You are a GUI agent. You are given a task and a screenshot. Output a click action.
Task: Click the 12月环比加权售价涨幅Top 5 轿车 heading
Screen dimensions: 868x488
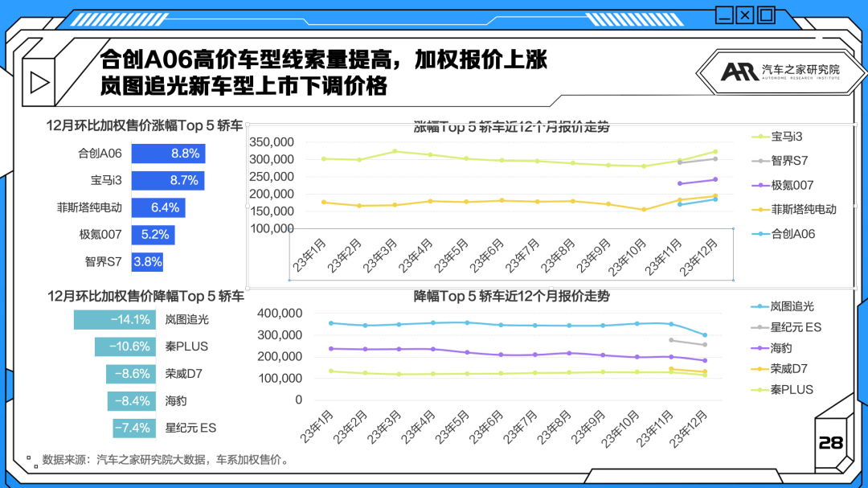145,125
